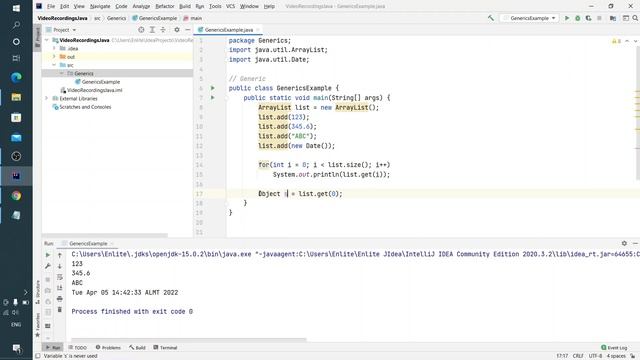The width and height of the screenshot is (640, 360).
Task: Open Project panel options via the gear icon
Action: click(x=177, y=30)
